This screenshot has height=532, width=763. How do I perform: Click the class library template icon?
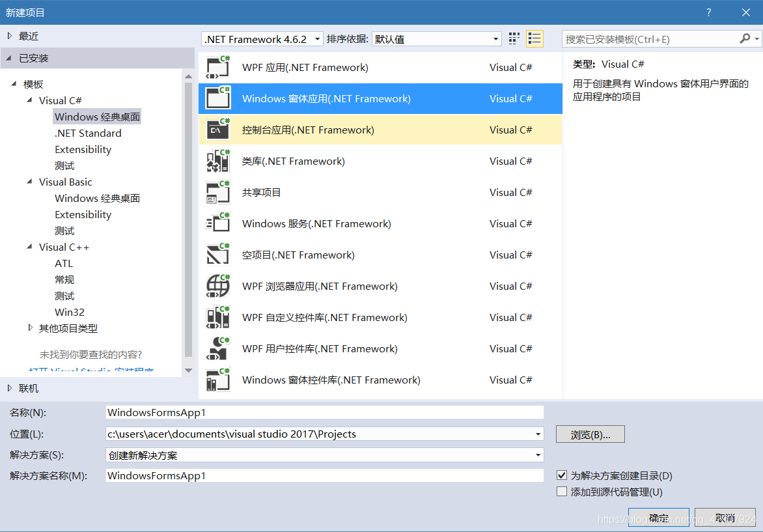pos(217,161)
